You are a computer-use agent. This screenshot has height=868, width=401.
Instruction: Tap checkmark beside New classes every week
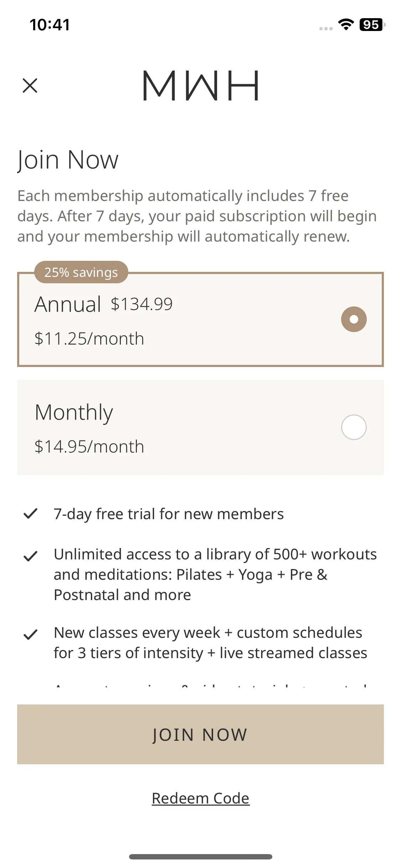(x=30, y=634)
